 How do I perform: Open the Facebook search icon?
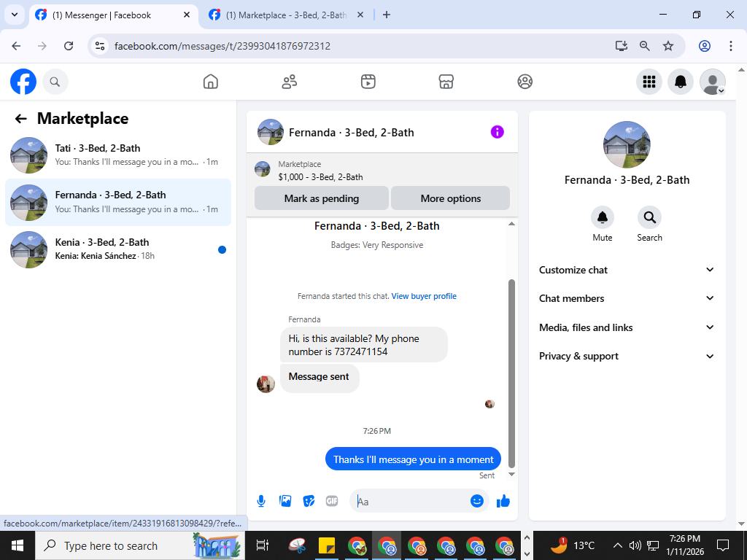tap(55, 82)
